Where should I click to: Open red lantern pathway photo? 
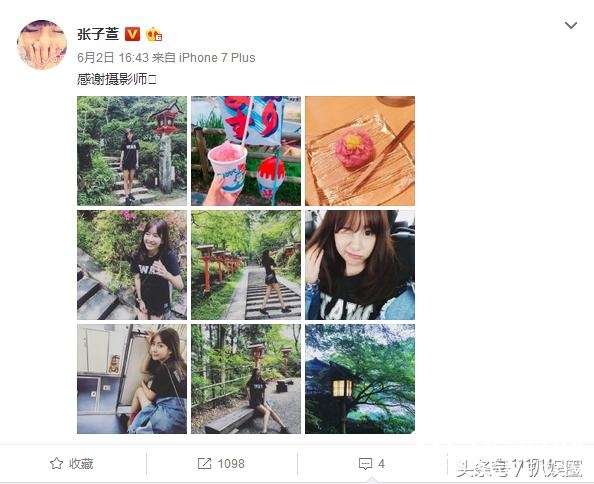pos(246,265)
